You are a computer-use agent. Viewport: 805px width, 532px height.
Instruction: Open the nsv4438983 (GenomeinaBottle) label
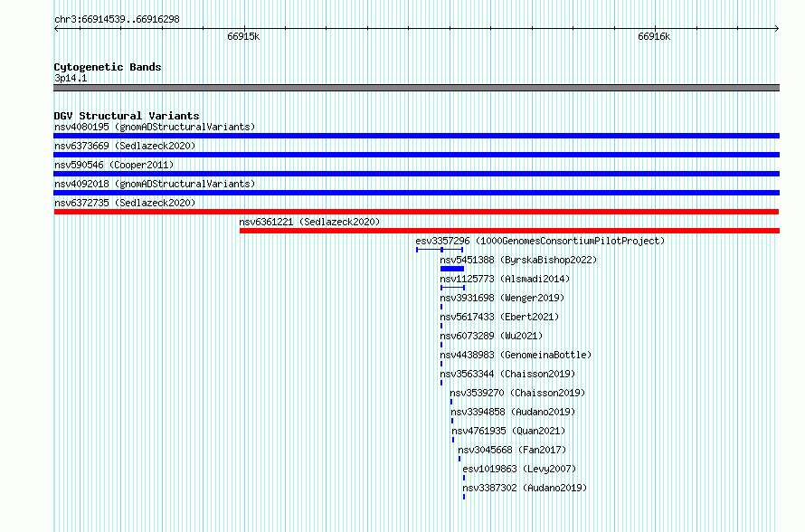(516, 355)
